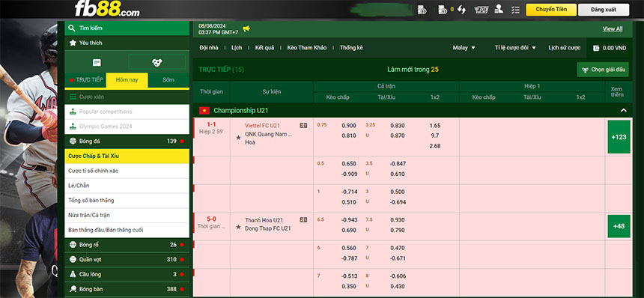Click 1x2 odds 1.65 for Viettel FC U21
Screen dimensions: 644x298
[435, 126]
